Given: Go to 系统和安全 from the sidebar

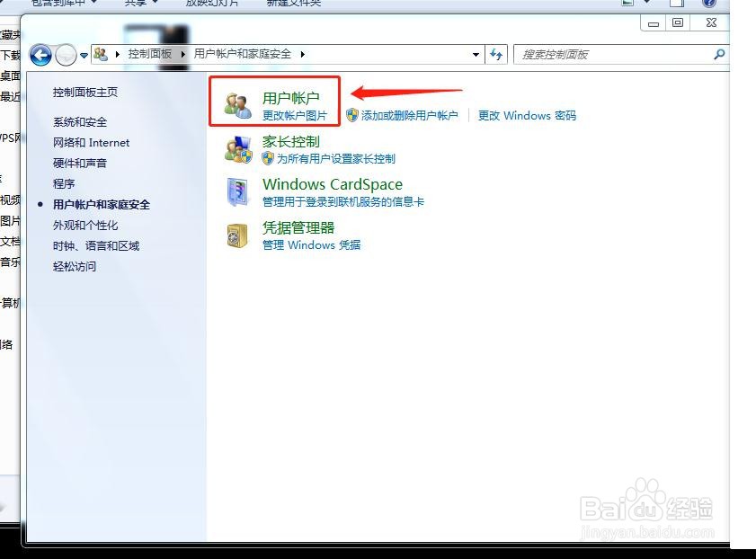Looking at the screenshot, I should point(81,121).
